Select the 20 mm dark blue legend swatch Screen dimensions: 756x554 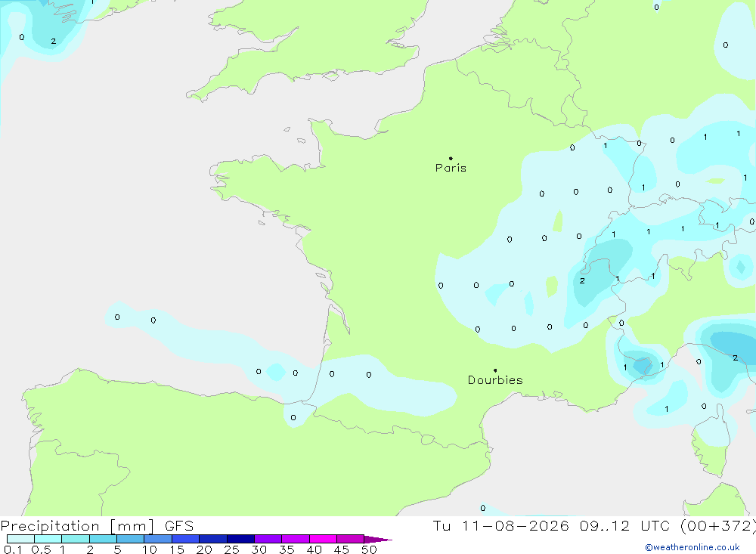click(x=213, y=539)
